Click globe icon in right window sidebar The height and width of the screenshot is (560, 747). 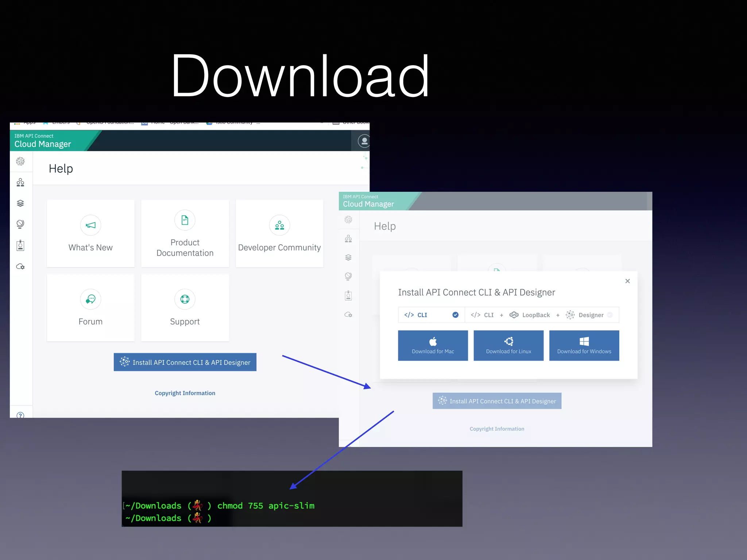click(x=348, y=276)
